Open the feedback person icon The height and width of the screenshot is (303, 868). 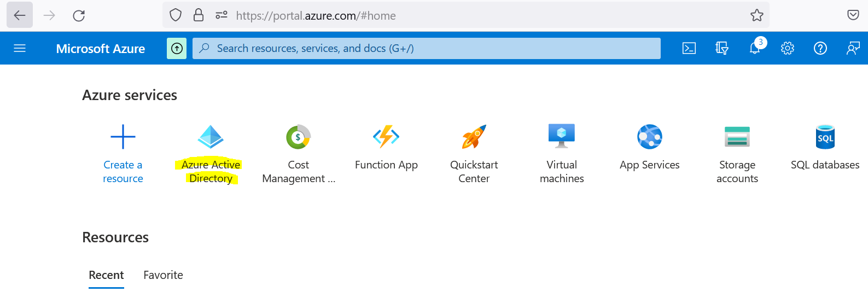853,48
